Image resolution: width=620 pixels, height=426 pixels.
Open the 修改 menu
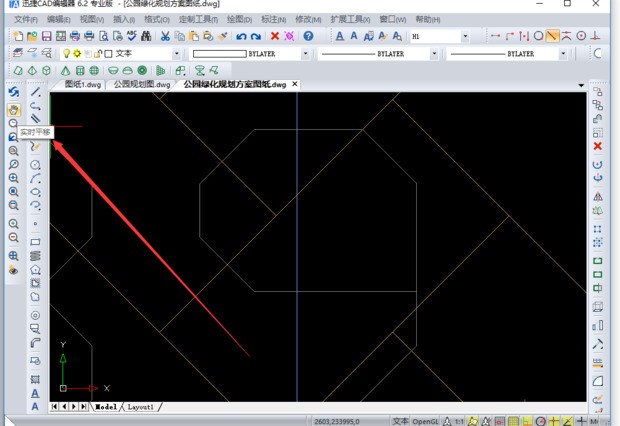tap(309, 19)
